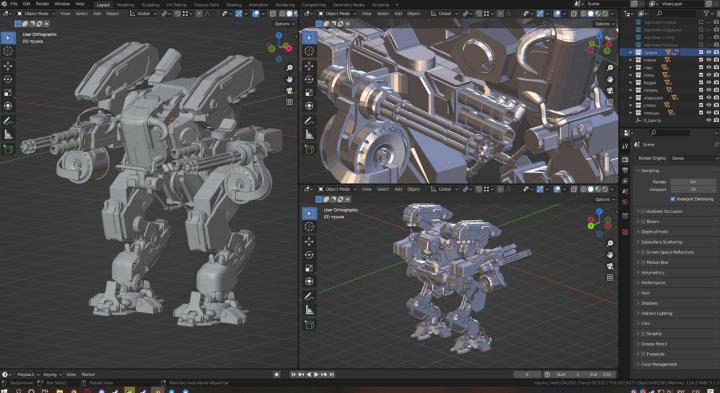Screen dimensions: 720x393
Task: Switch to the Shading workspace tab
Action: (234, 5)
